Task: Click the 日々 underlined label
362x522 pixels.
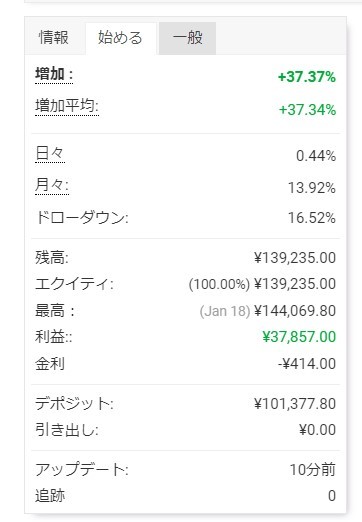Action: coord(50,154)
